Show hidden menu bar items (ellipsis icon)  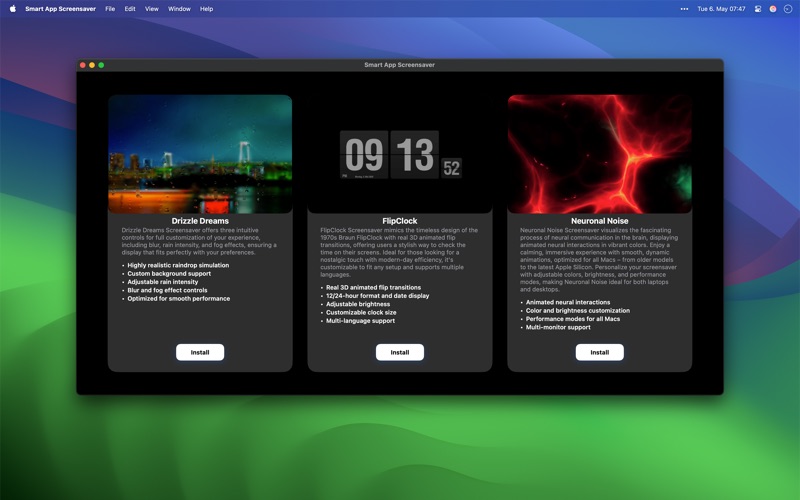pos(684,9)
